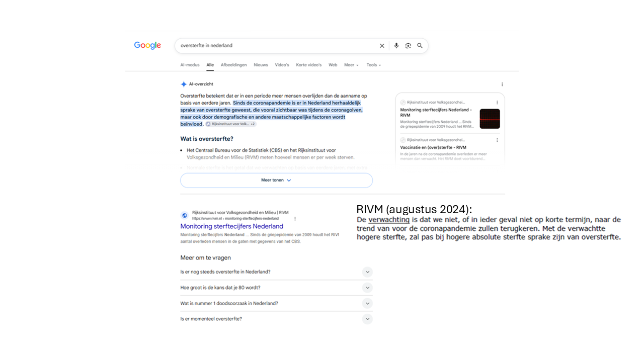Expand the question 'Is er momenteel oversterfte?'
This screenshot has width=644, height=362.
click(276, 319)
